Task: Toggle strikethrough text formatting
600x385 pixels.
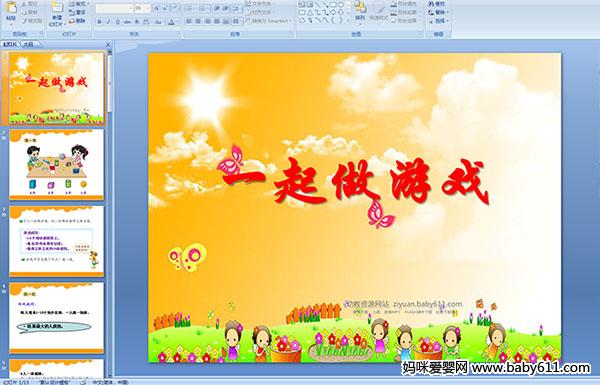Action: [x=127, y=22]
